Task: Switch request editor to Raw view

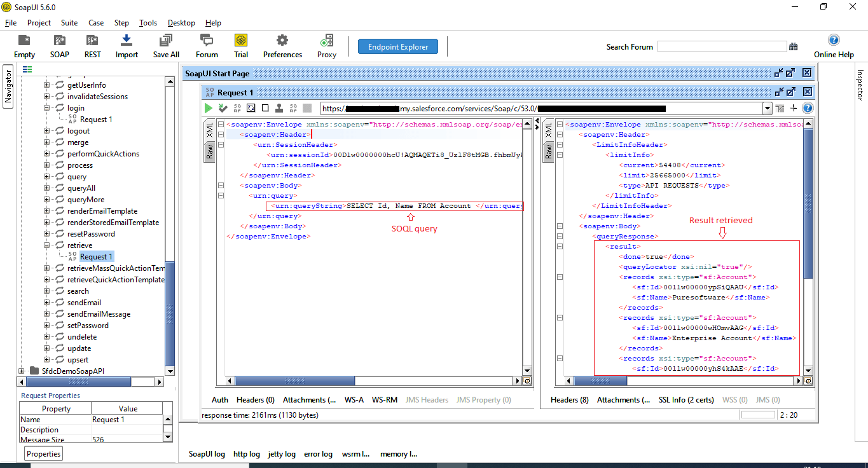Action: [209, 151]
